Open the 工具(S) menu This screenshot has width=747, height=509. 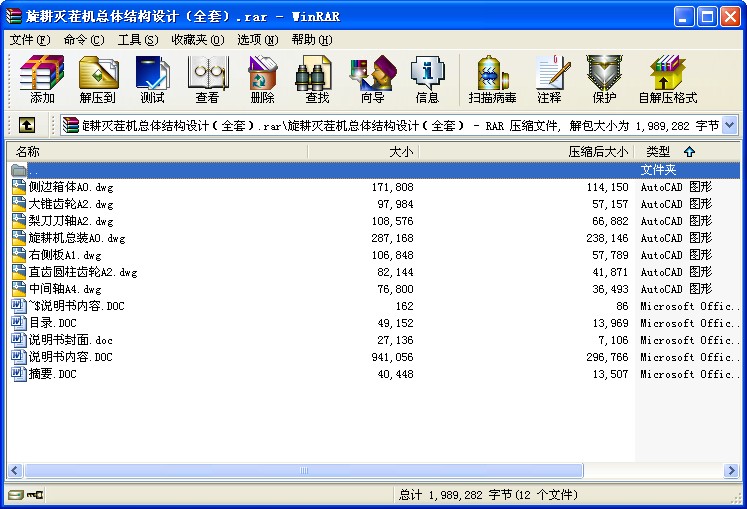click(x=137, y=40)
